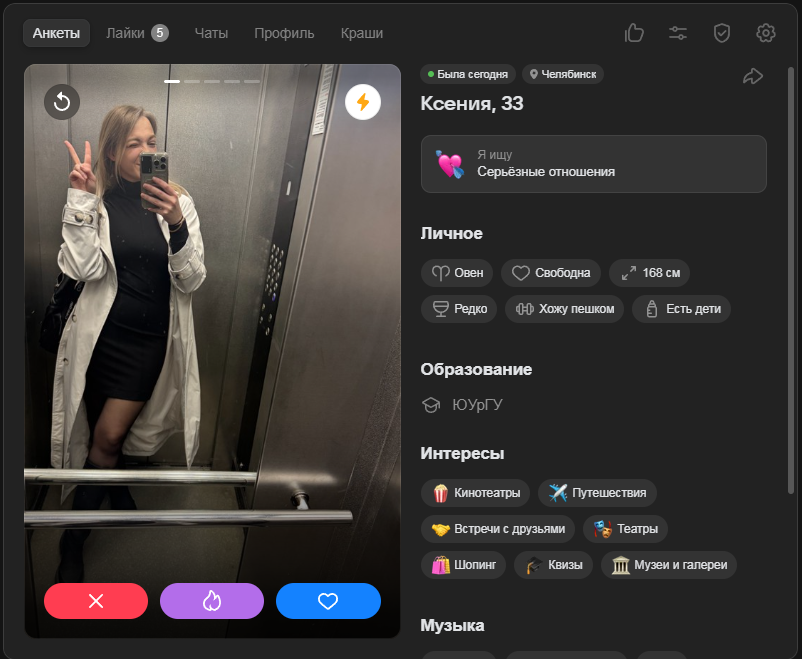Select the Овен zodiac chip
The width and height of the screenshot is (802, 659).
click(457, 273)
